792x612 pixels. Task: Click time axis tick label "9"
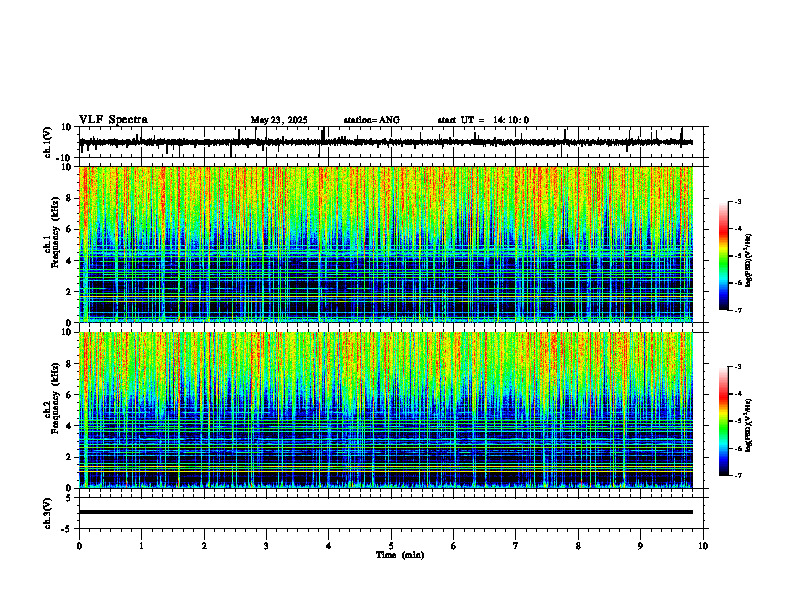pyautogui.click(x=640, y=546)
